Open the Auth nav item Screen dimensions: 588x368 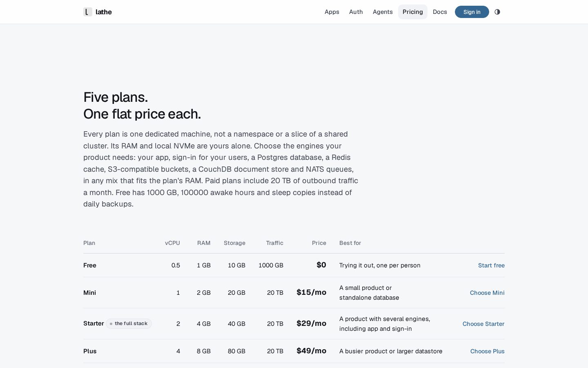click(x=356, y=12)
